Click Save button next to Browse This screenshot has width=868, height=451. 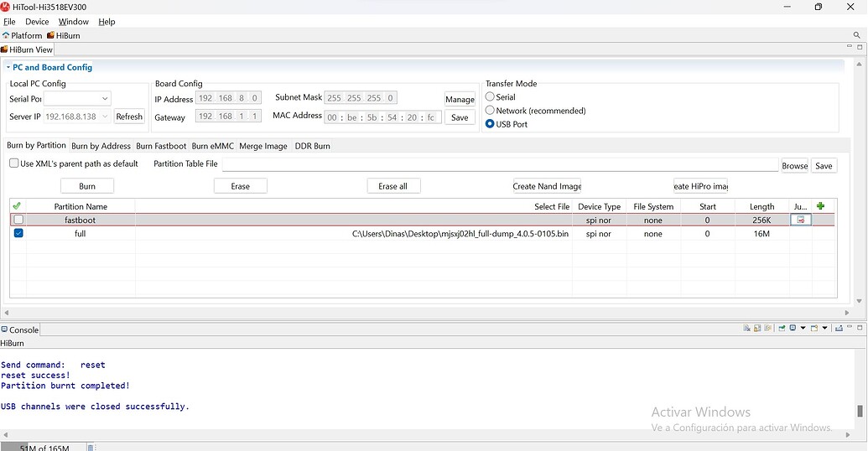coord(824,165)
